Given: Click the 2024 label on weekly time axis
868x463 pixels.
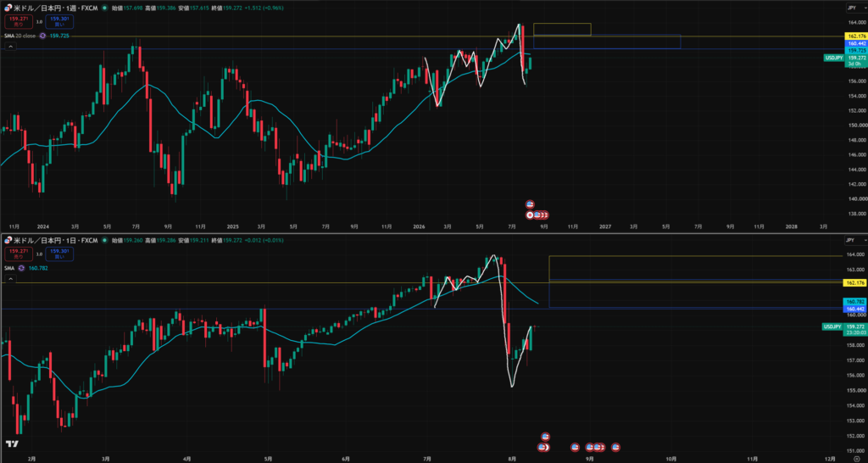Looking at the screenshot, I should coord(44,226).
